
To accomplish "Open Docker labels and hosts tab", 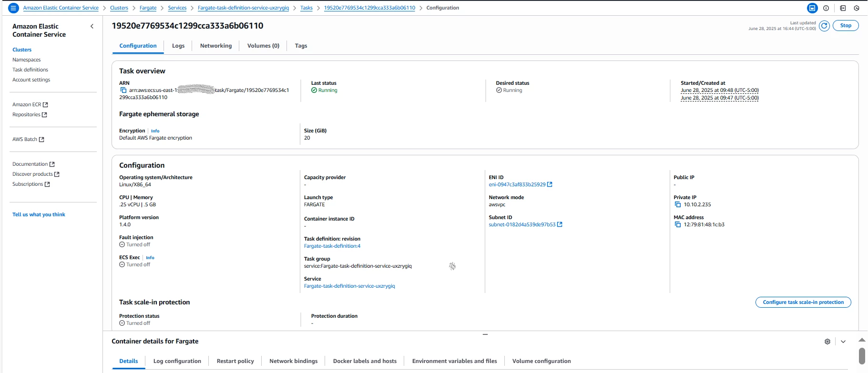I will coord(365,361).
